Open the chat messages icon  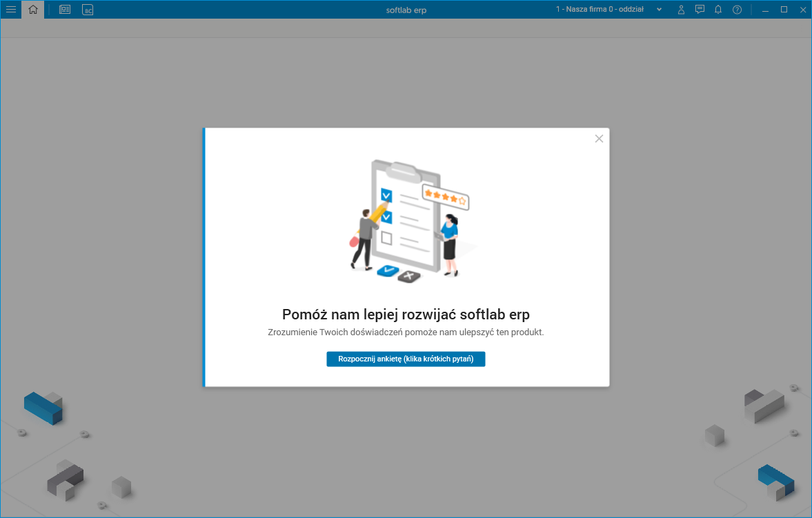click(700, 10)
